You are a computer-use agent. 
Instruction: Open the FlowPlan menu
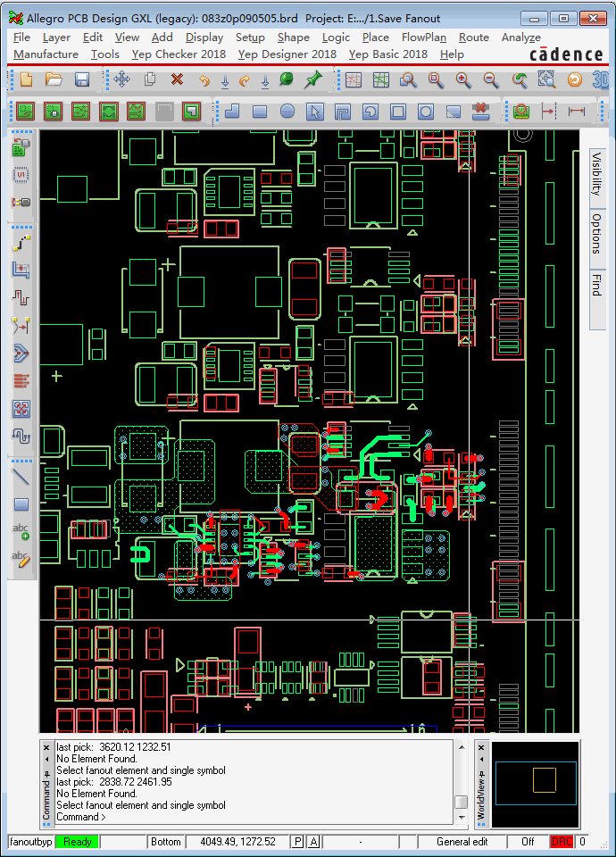pos(423,37)
